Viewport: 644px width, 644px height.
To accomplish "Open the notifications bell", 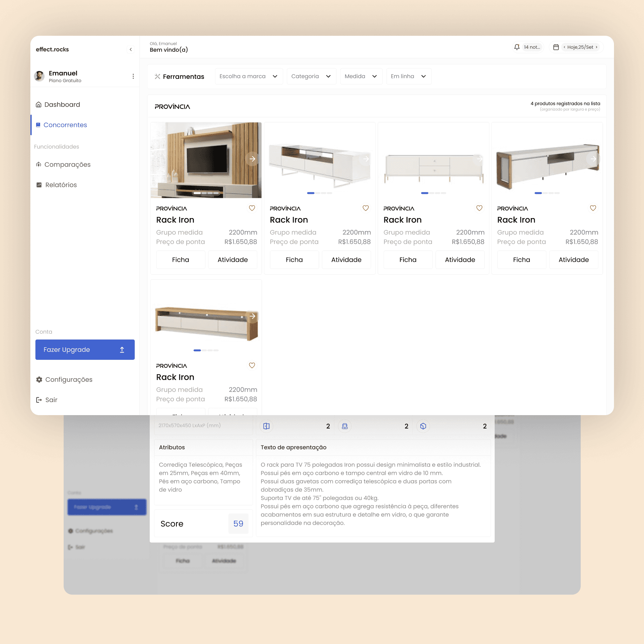I will (517, 47).
